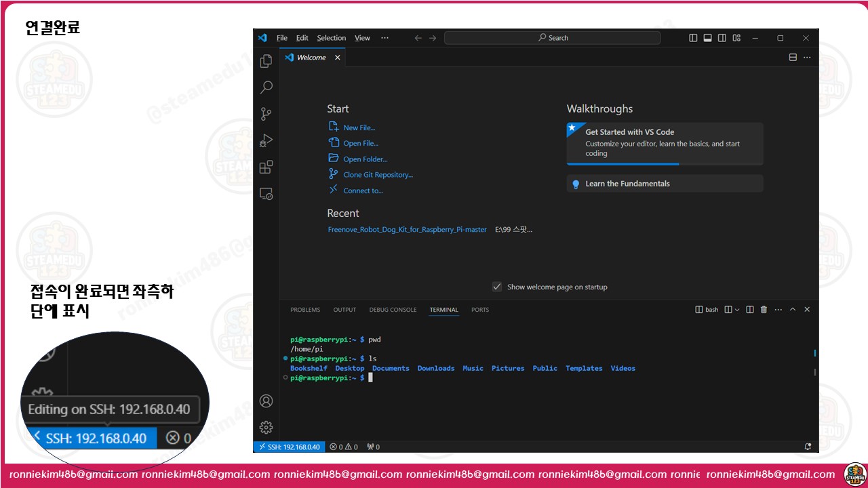
Task: Expand the launch profile dropdown chevron
Action: (x=737, y=310)
